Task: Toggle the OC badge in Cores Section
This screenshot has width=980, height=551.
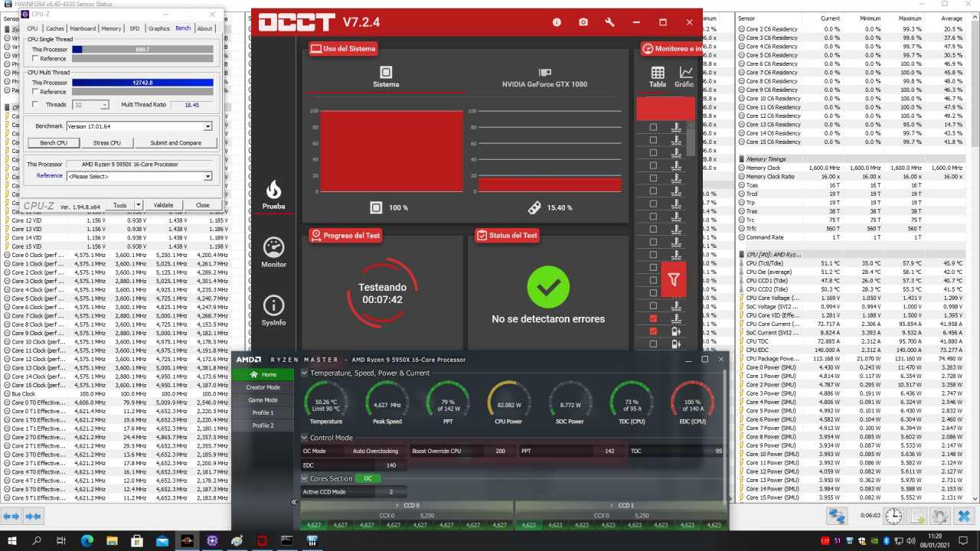Action: (x=367, y=478)
